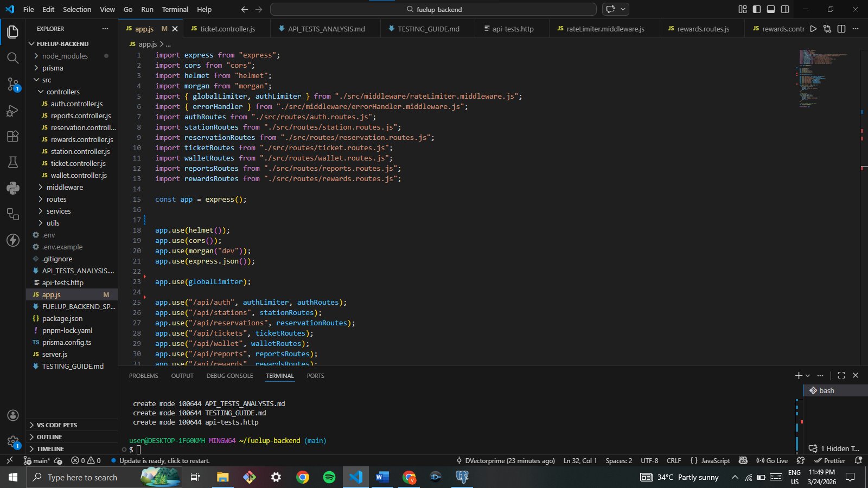Viewport: 868px width, 488px height.
Task: Split the editor to the right
Action: point(841,29)
